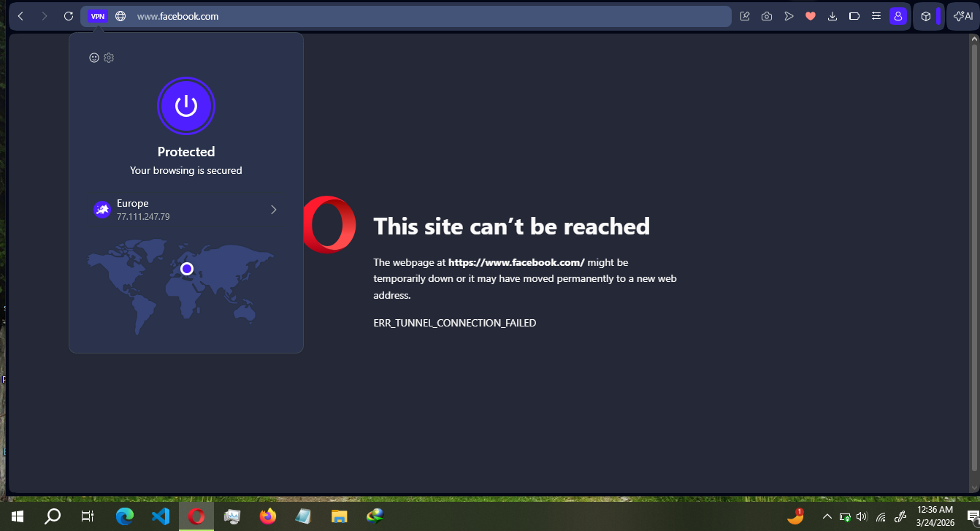Screen dimensions: 980x531
Task: Open the Aria AI assistant
Action: pyautogui.click(x=961, y=15)
